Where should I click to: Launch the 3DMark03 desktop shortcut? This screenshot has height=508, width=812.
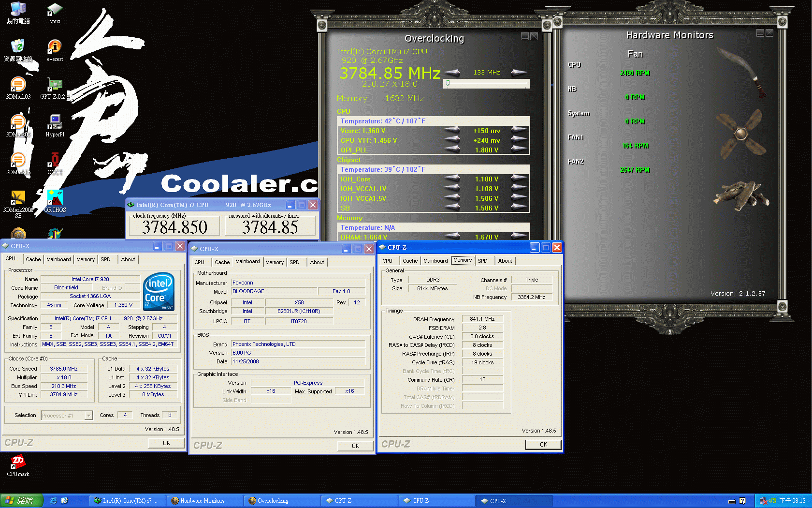[x=18, y=88]
